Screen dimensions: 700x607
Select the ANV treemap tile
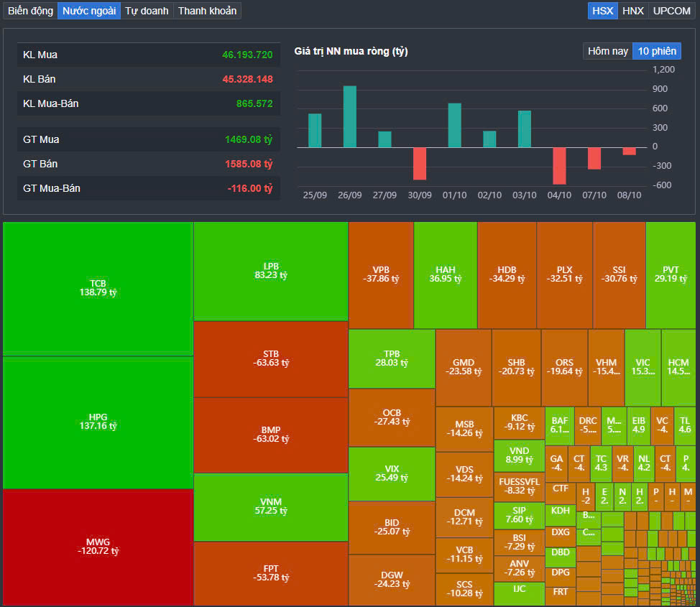pos(519,568)
